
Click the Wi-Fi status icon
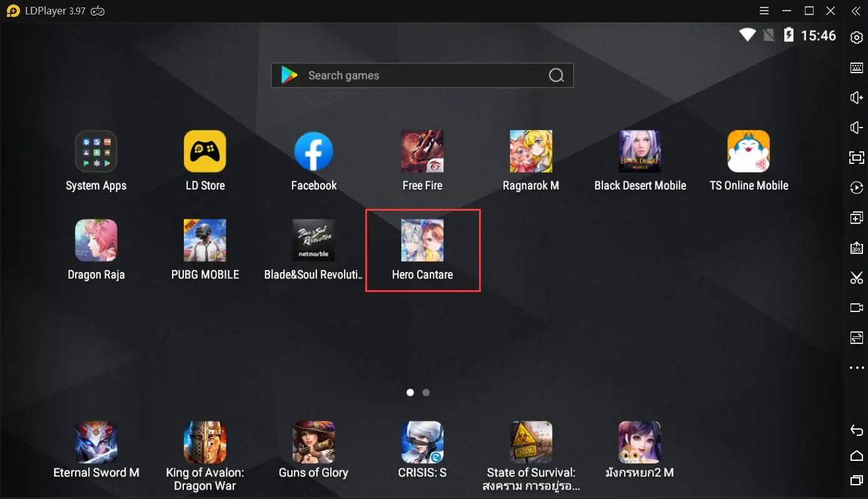point(747,35)
